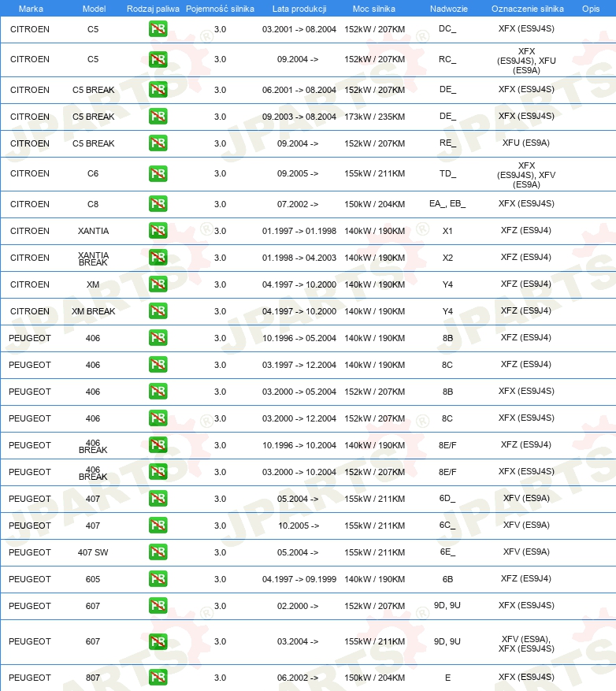The width and height of the screenshot is (616, 691).
Task: Select the XFU (ES9A) engine code cell
Action: point(526,143)
